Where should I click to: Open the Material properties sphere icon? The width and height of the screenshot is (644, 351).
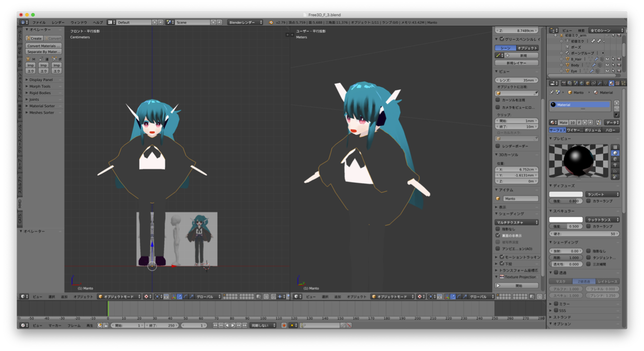pos(611,83)
